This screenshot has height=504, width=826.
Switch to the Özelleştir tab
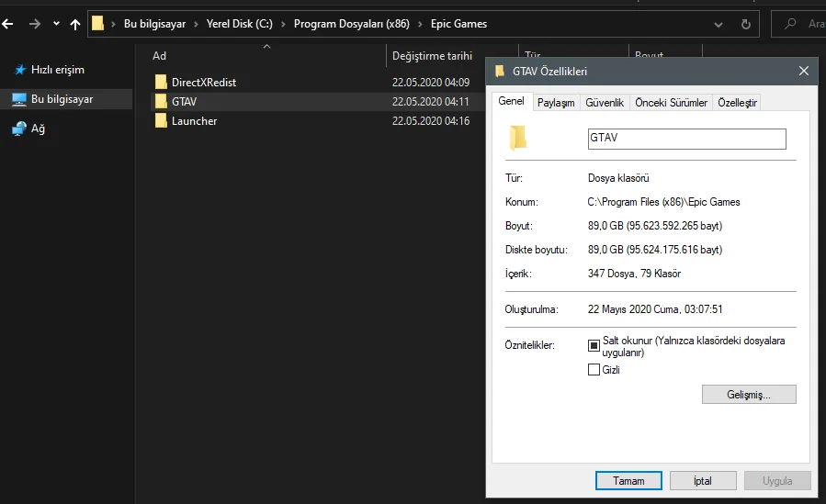[x=737, y=103]
